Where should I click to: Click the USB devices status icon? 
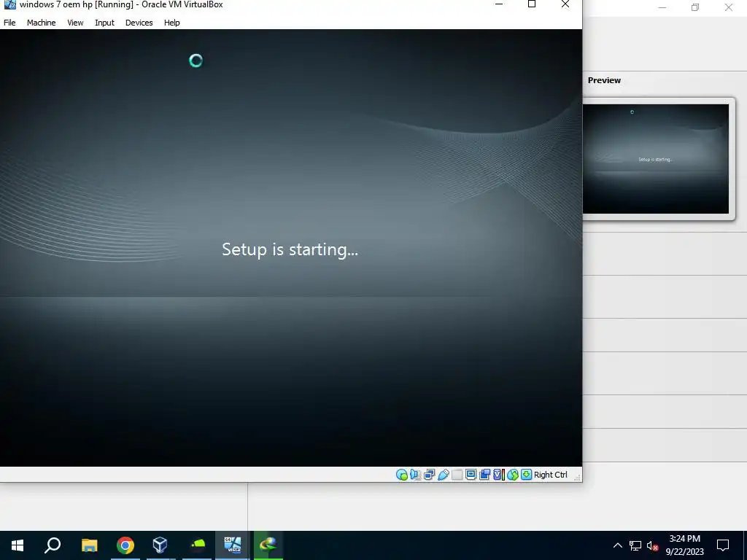pyautogui.click(x=443, y=475)
